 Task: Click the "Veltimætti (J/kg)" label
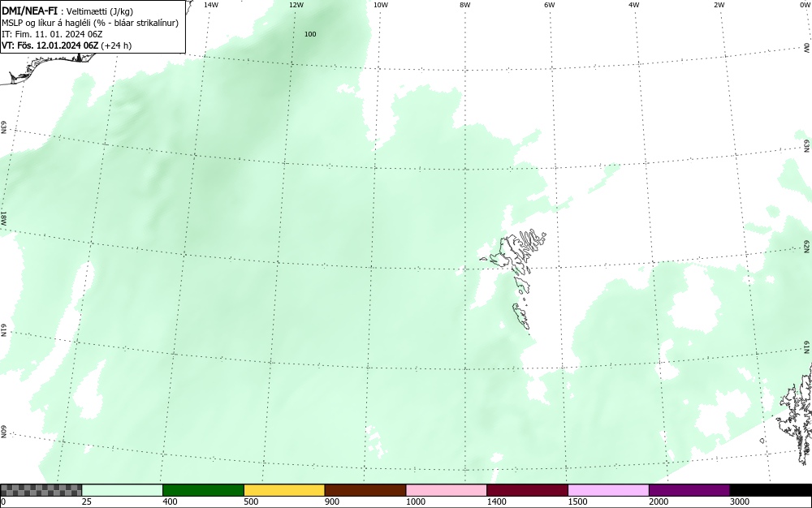100,11
